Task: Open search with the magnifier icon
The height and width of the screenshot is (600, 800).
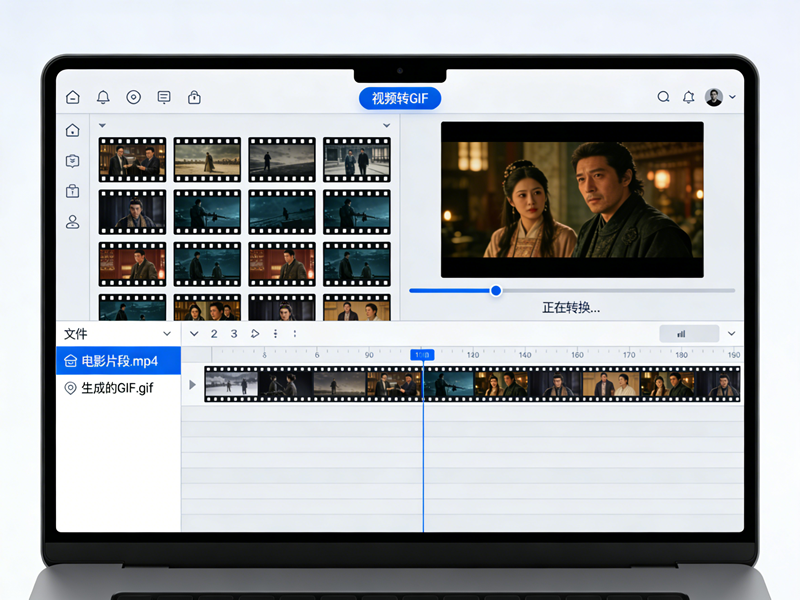Action: (663, 97)
